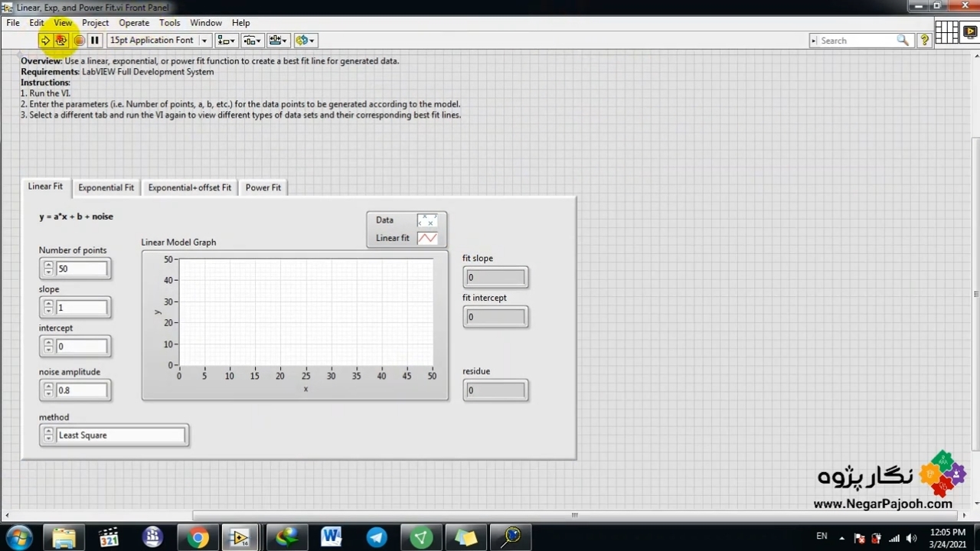Open Microsoft Word from the taskbar
This screenshot has height=551, width=980.
click(x=332, y=537)
